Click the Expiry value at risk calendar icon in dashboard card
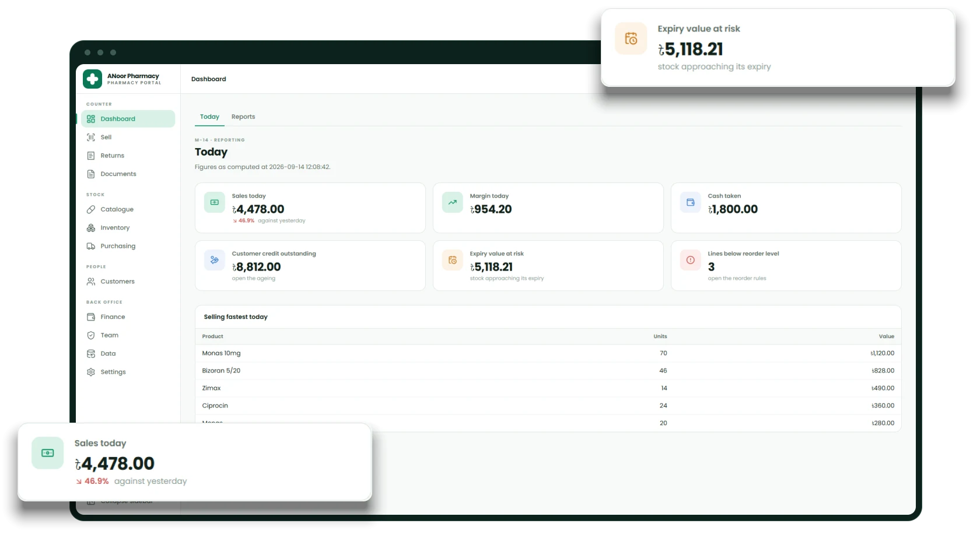 click(x=452, y=260)
